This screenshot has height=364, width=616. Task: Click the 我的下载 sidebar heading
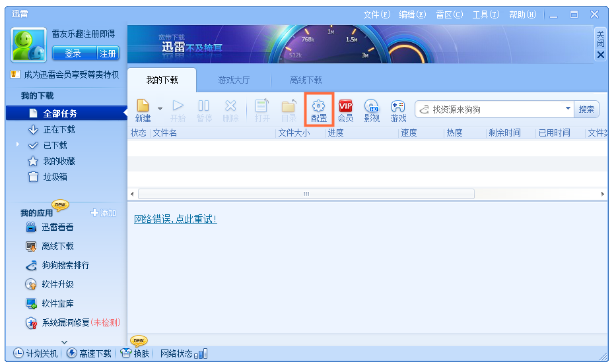38,96
